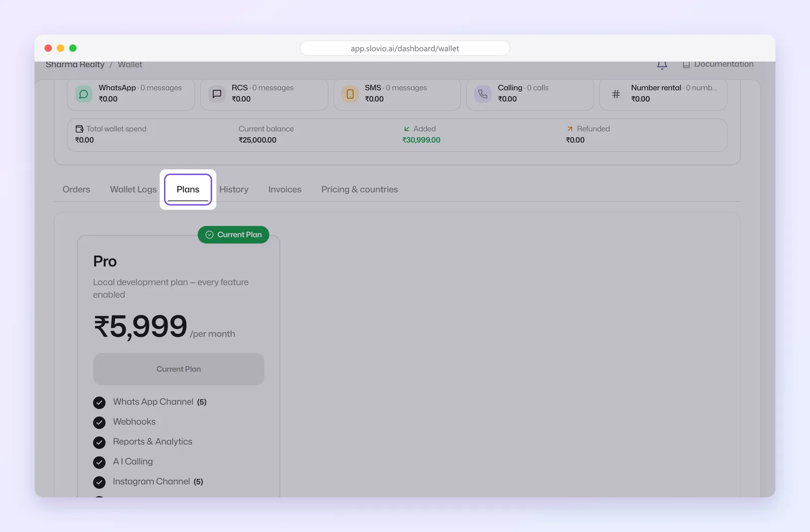This screenshot has width=810, height=532.
Task: Click the Instagram Channel feature text
Action: 151,481
